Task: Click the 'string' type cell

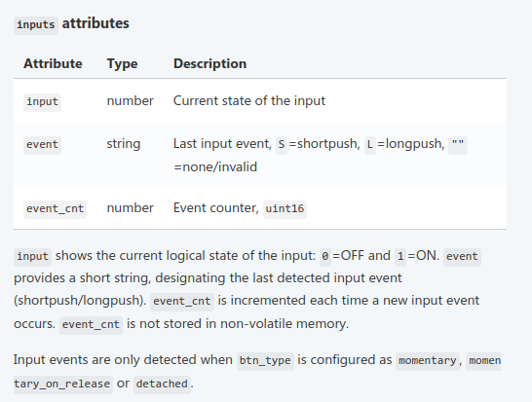Action: [124, 144]
